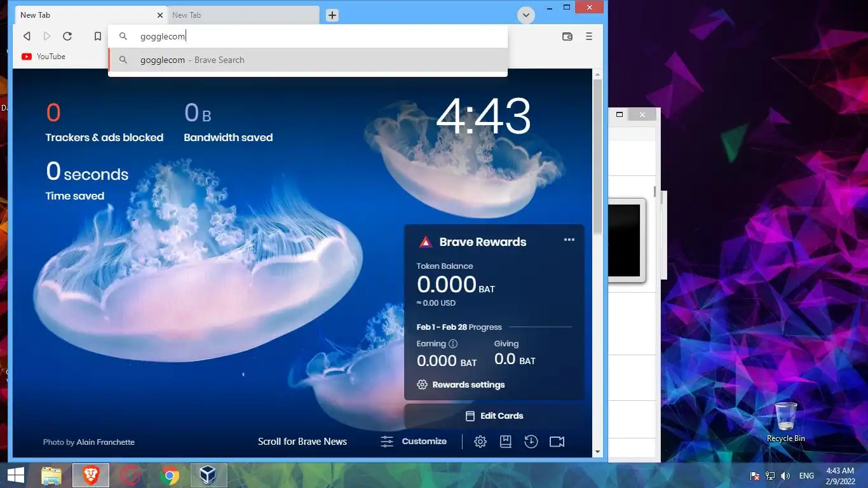Click the vertical scrollbar thumb on the page
868x488 pixels.
click(x=597, y=156)
